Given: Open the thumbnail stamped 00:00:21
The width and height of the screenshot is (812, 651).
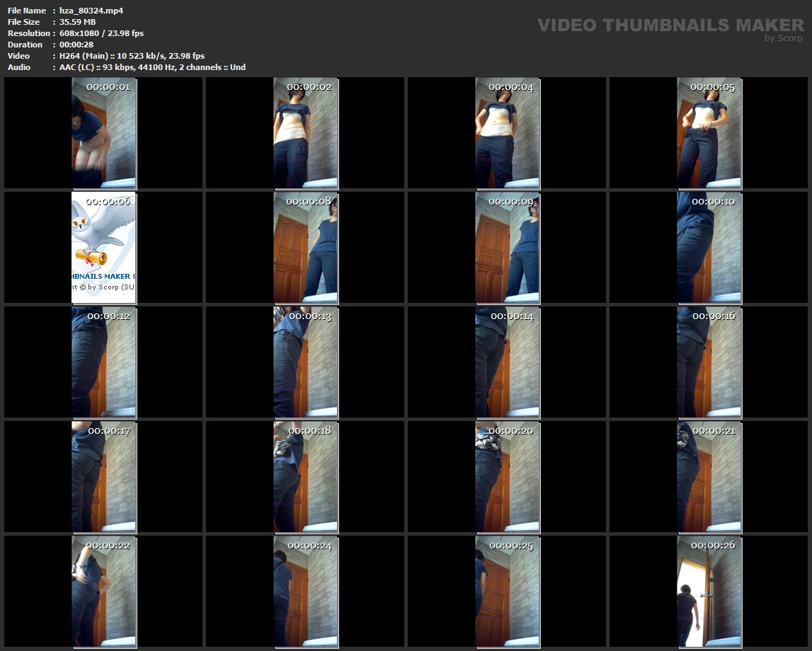Looking at the screenshot, I should pos(709,477).
